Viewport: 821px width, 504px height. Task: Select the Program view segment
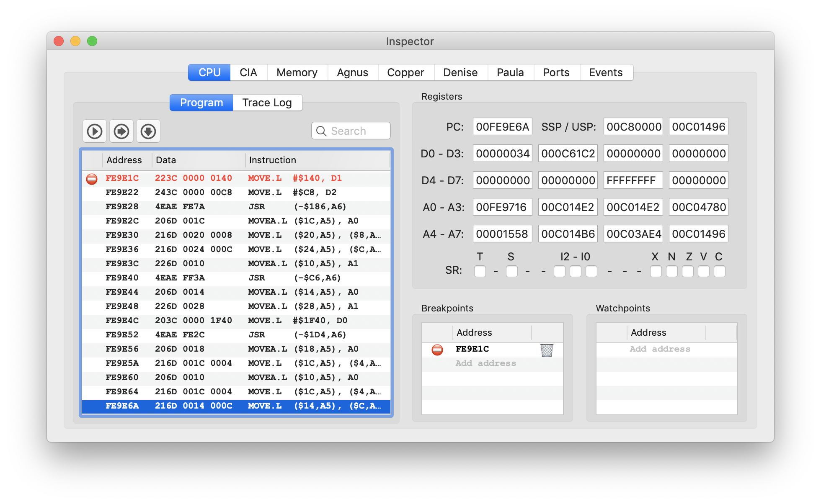[201, 103]
